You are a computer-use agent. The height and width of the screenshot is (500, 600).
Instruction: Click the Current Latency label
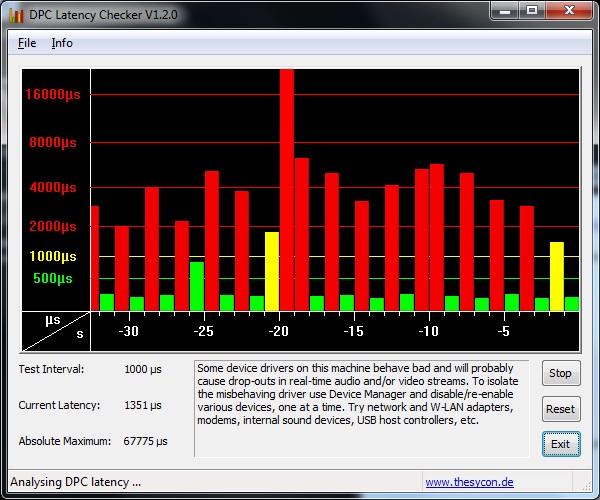59,405
